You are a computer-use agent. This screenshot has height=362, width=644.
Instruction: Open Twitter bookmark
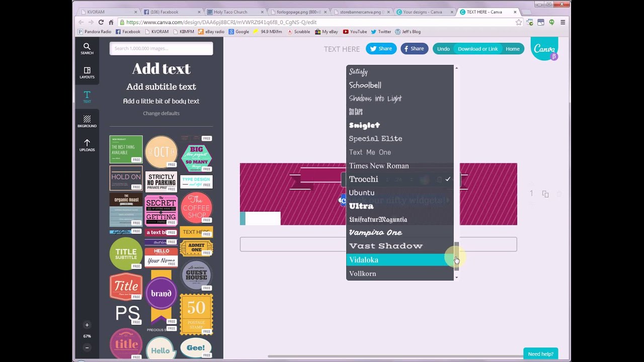point(381,32)
